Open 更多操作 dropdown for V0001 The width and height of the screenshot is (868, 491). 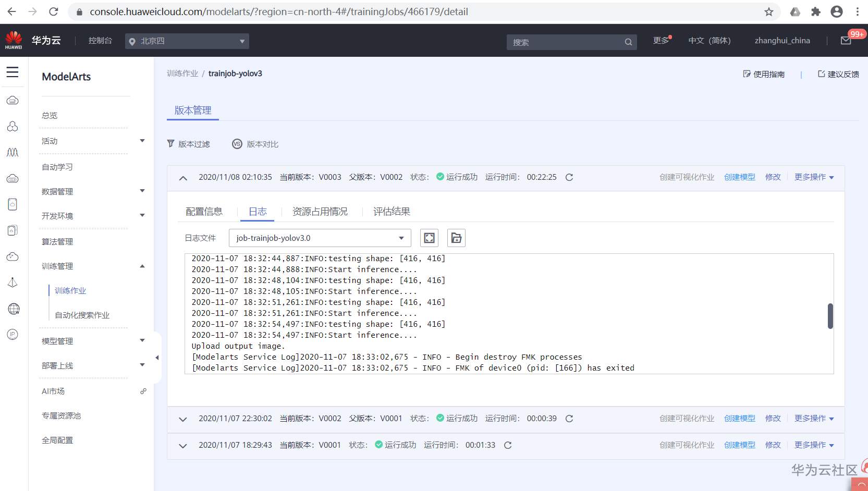814,445
